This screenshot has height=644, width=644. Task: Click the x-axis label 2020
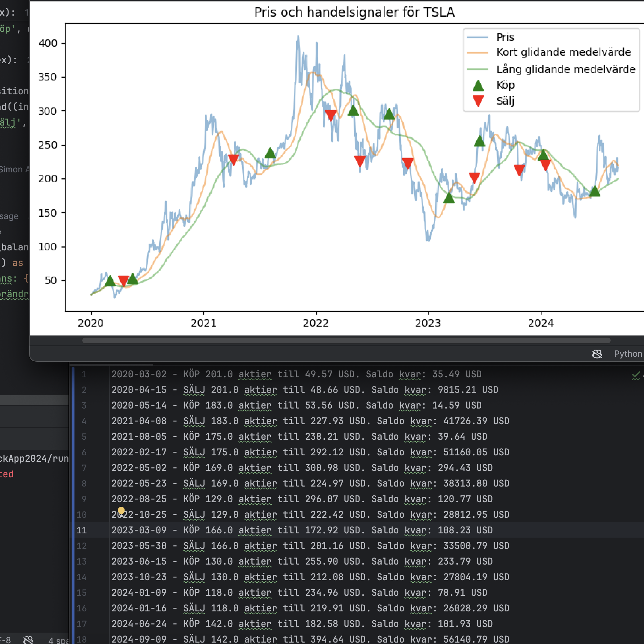click(91, 323)
